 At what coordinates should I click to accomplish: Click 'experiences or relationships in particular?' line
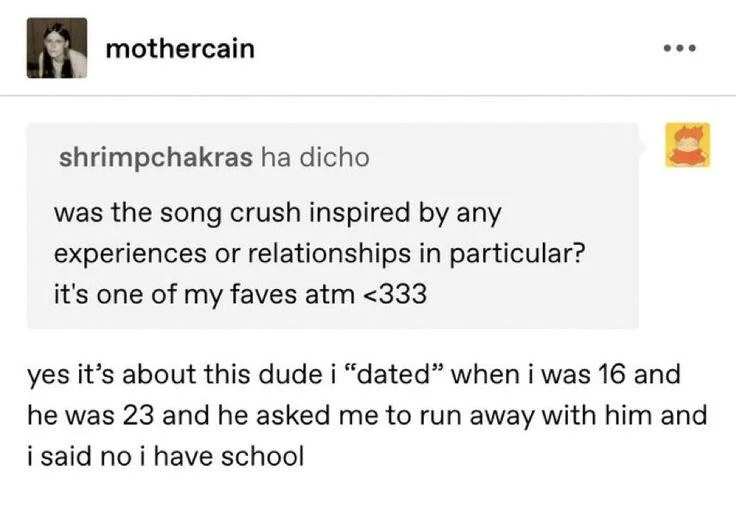click(320, 254)
